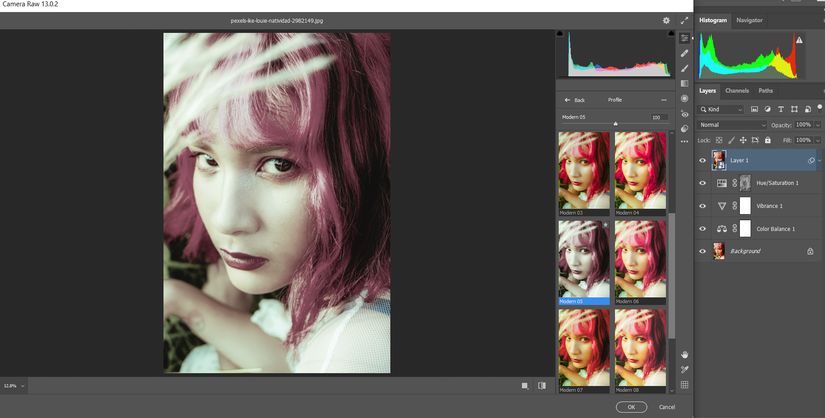This screenshot has height=418, width=825.
Task: Switch to the Navigator tab
Action: [x=749, y=20]
